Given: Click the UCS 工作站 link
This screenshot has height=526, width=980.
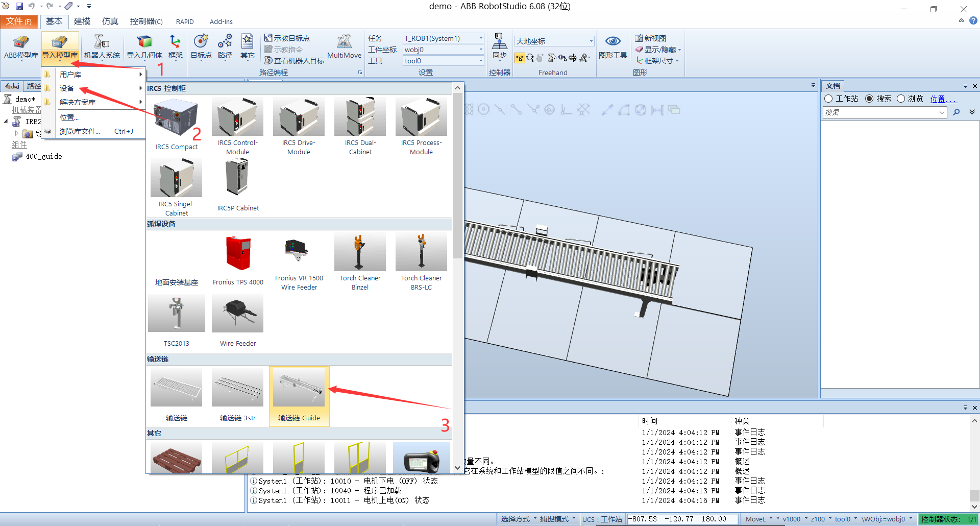Looking at the screenshot, I should coord(611,519).
